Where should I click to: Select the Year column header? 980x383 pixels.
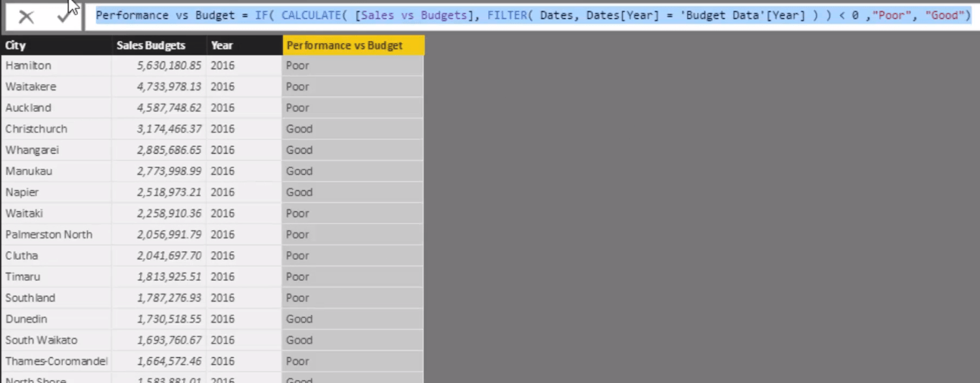pos(244,45)
